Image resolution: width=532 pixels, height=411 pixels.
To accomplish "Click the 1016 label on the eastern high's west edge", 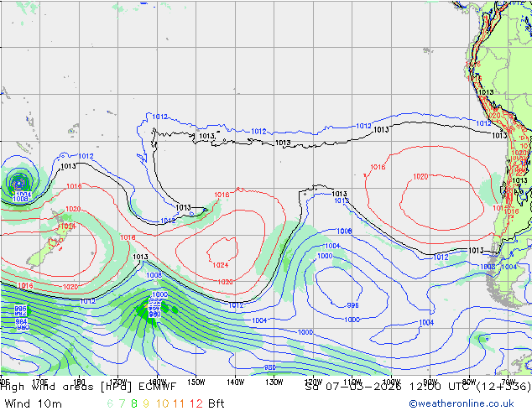I will click(378, 167).
